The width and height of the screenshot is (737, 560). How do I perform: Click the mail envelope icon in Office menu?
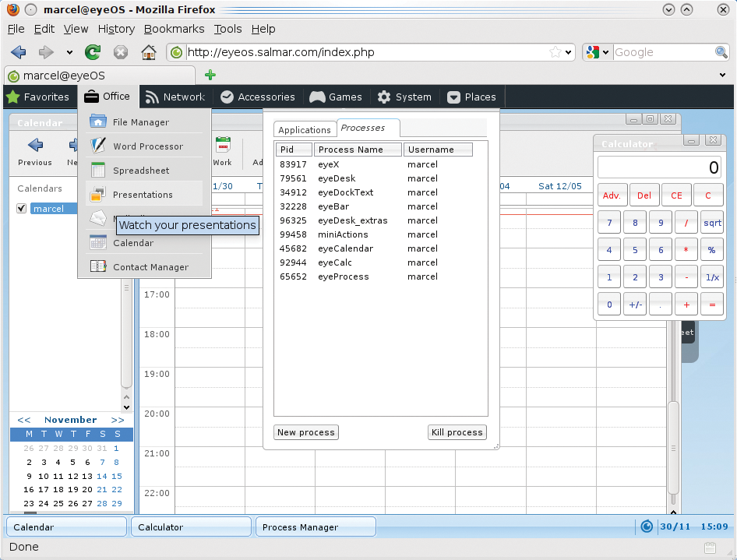[97, 218]
